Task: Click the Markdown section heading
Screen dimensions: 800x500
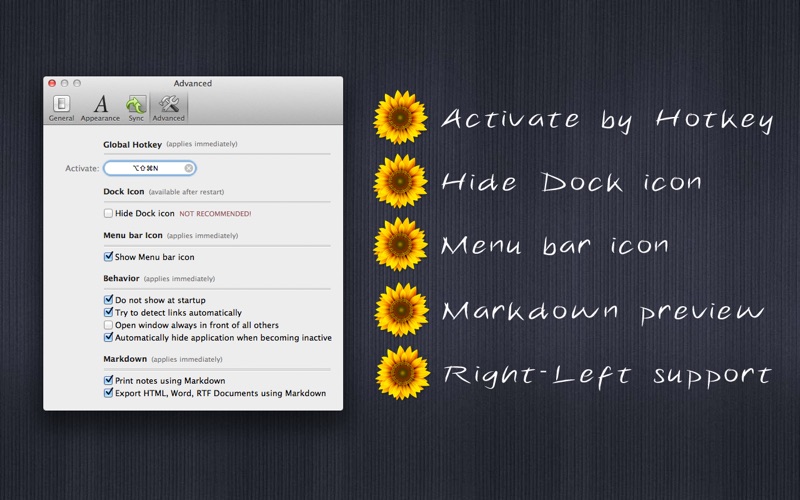Action: click(125, 359)
